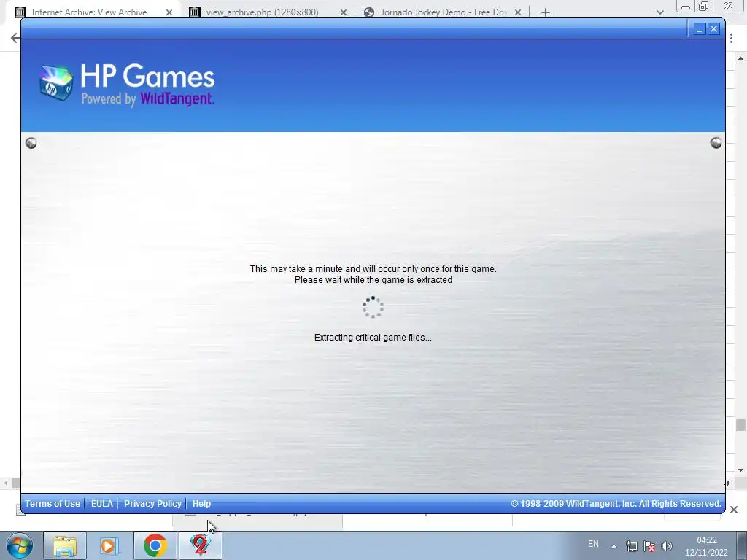The width and height of the screenshot is (747, 560).
Task: Open the Action Center flag icon
Action: (x=649, y=546)
